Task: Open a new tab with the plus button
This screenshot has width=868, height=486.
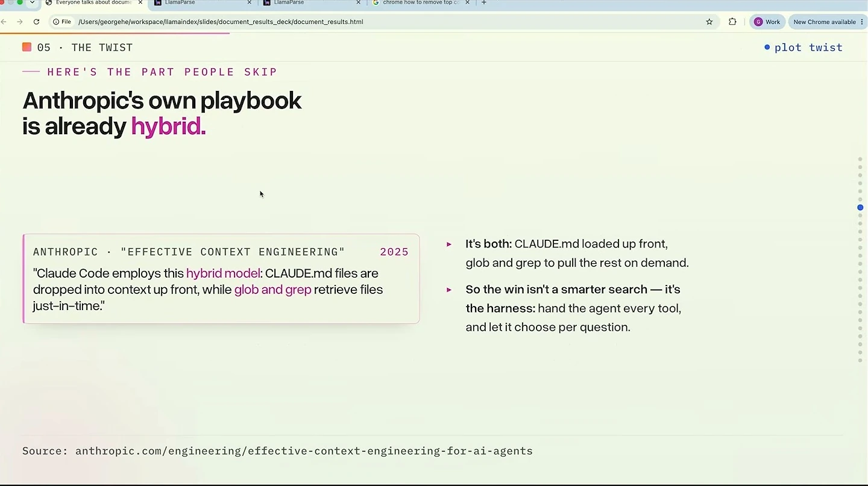Action: point(483,2)
